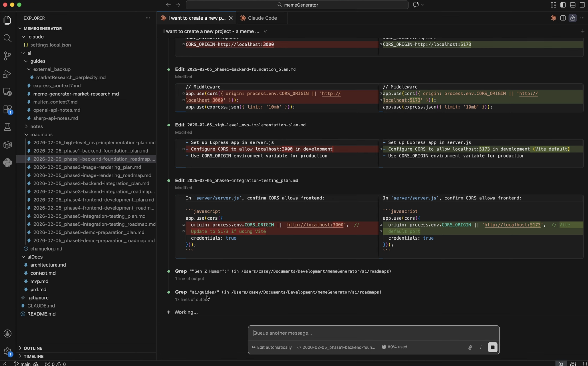Toggle the primary side bar
Viewport: 588px width, 366px height.
tap(563, 5)
